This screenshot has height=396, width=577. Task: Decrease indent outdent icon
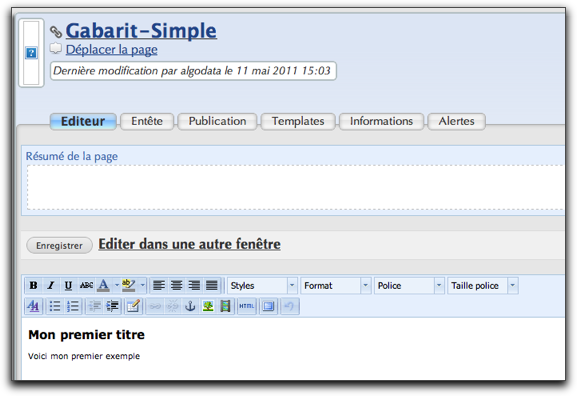(95, 306)
